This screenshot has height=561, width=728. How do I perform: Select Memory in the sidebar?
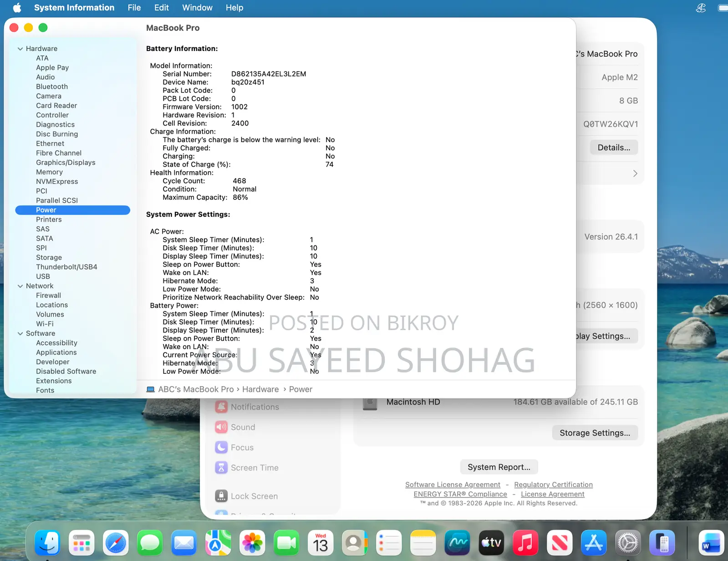pyautogui.click(x=49, y=172)
